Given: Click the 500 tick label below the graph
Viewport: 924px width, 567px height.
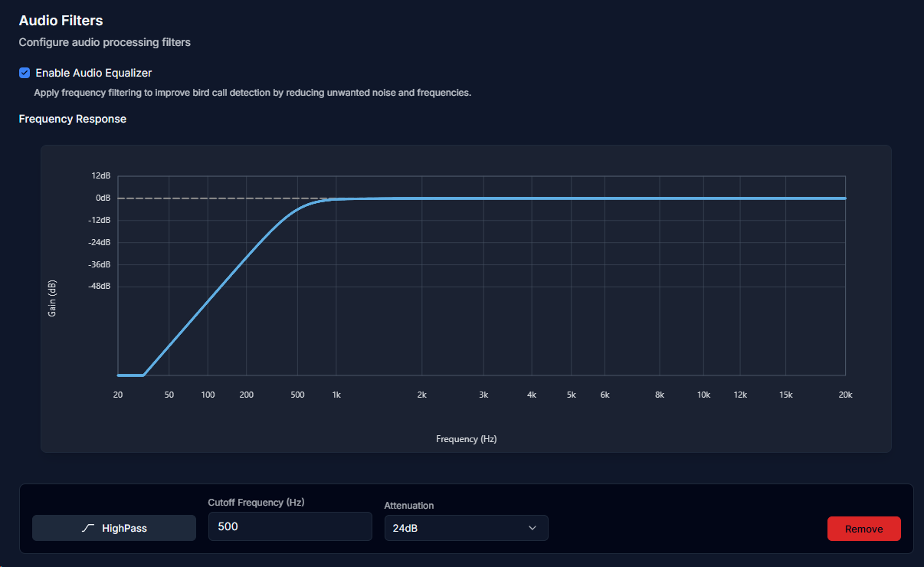Looking at the screenshot, I should pyautogui.click(x=297, y=395).
